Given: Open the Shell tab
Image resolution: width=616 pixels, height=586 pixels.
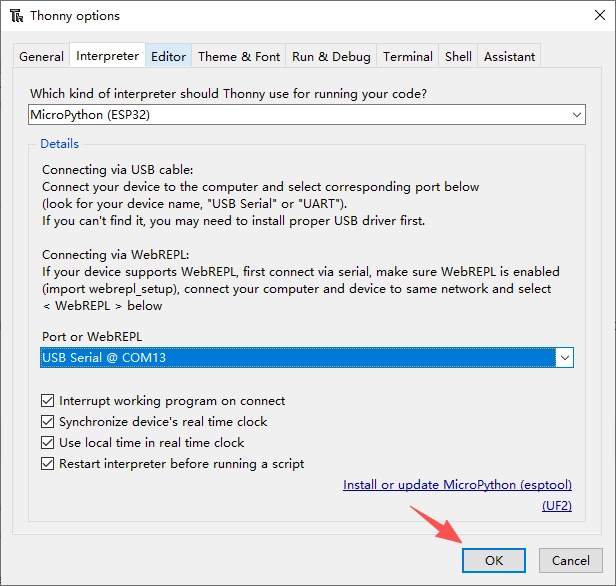Looking at the screenshot, I should click(x=458, y=57).
